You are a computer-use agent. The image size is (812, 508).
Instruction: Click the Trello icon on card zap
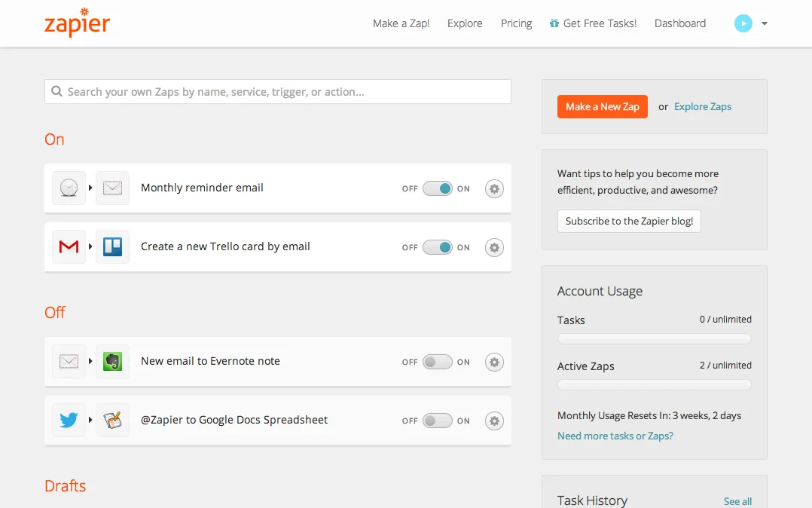pyautogui.click(x=112, y=247)
